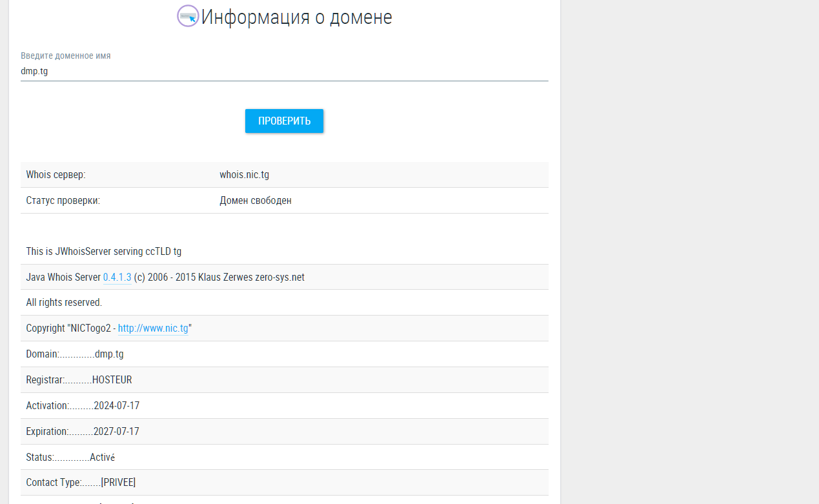Select the 'Домен свободен' status text

point(256,200)
